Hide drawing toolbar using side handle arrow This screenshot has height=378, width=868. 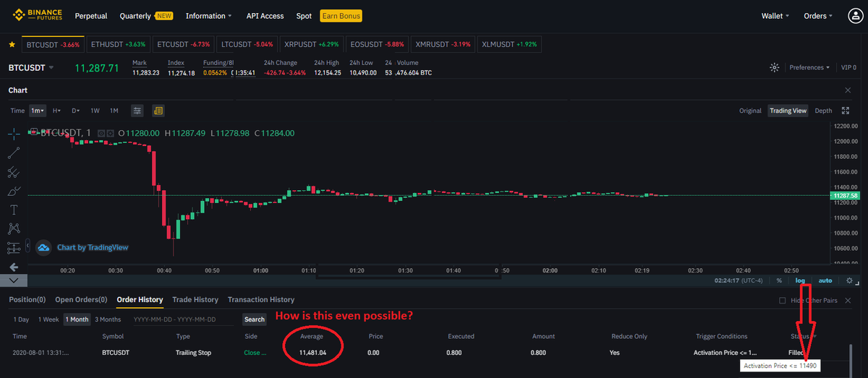pyautogui.click(x=27, y=246)
